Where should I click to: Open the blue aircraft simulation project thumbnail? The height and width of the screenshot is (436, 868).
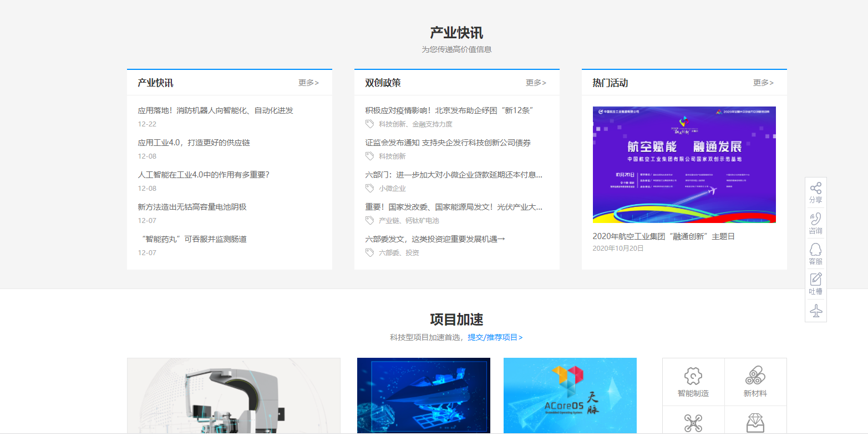424,396
